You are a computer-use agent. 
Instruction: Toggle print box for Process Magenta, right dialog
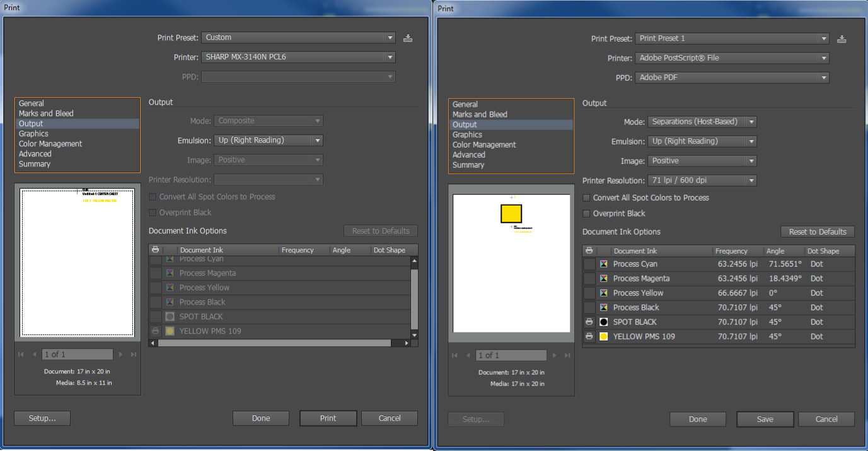[x=589, y=278]
